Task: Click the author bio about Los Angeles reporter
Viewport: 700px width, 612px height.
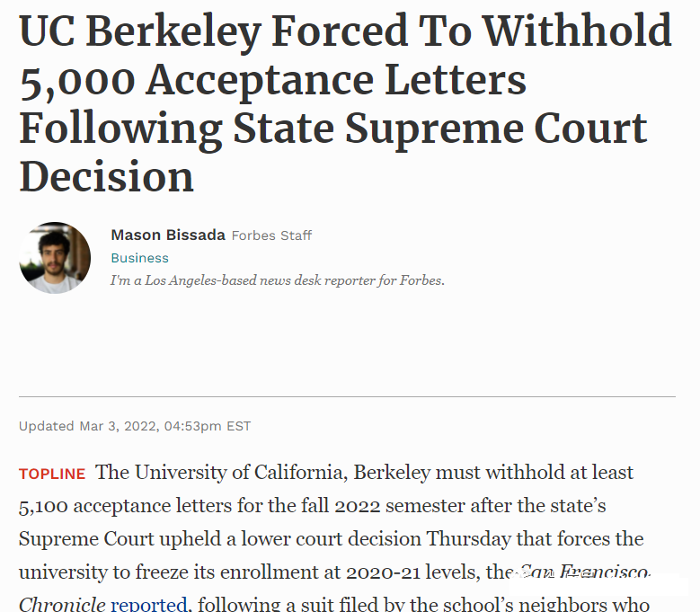Action: [277, 280]
